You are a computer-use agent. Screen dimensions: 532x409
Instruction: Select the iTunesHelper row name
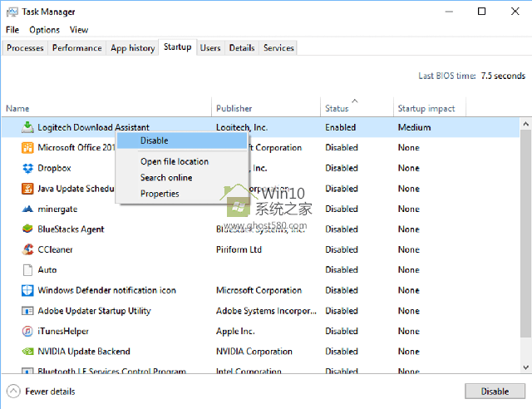pyautogui.click(x=63, y=331)
